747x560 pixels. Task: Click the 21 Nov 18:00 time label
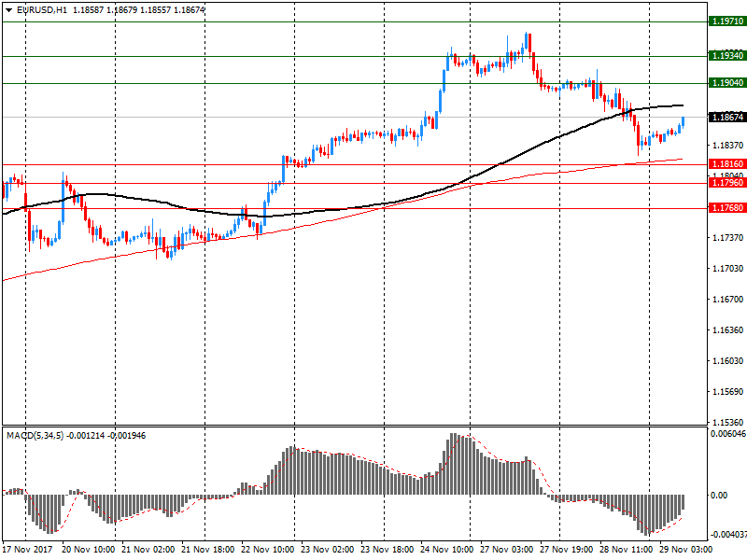point(207,550)
